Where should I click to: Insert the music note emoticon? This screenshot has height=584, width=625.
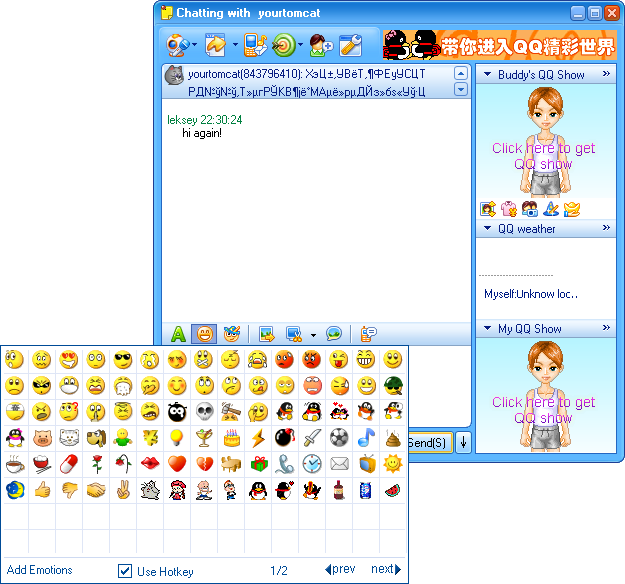point(366,438)
